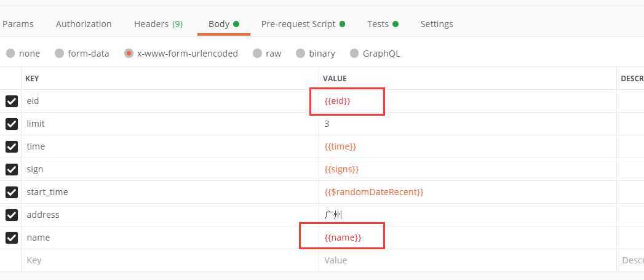Toggle the sign parameter checkbox

[12, 169]
